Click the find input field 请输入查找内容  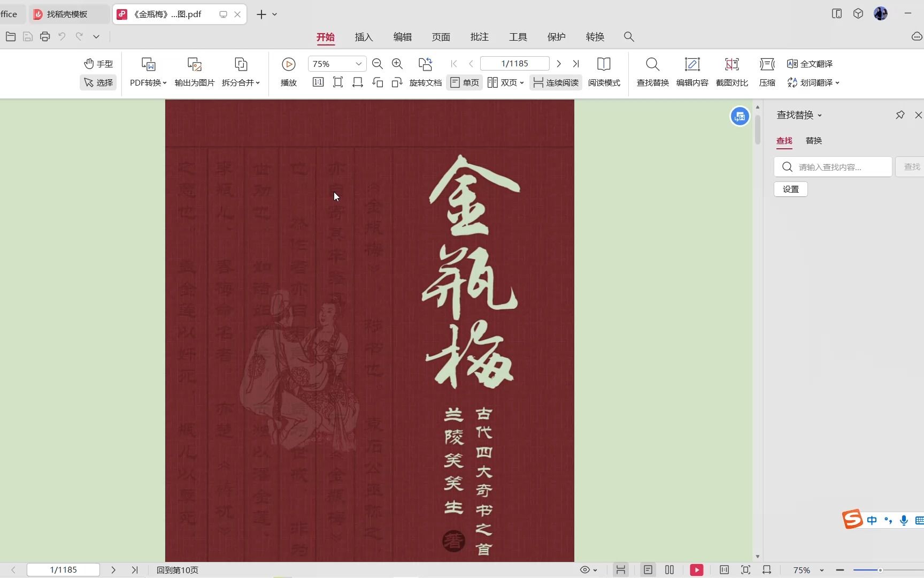pos(833,167)
